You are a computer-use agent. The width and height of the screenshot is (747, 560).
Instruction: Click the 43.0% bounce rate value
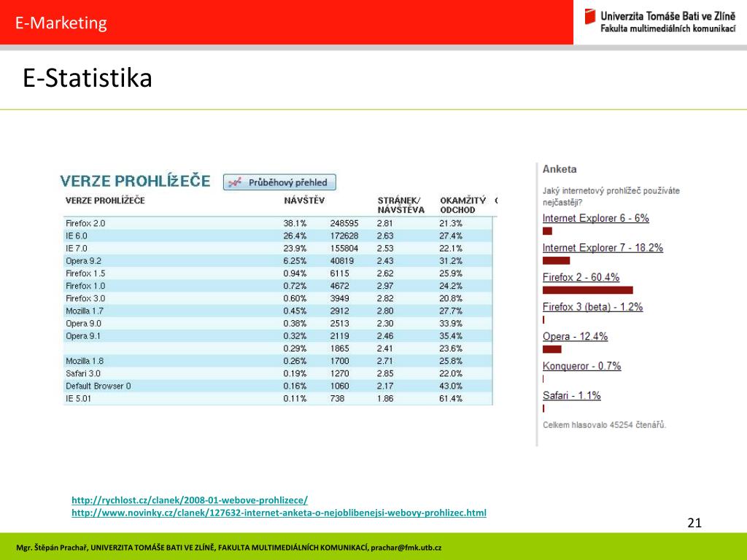(451, 386)
